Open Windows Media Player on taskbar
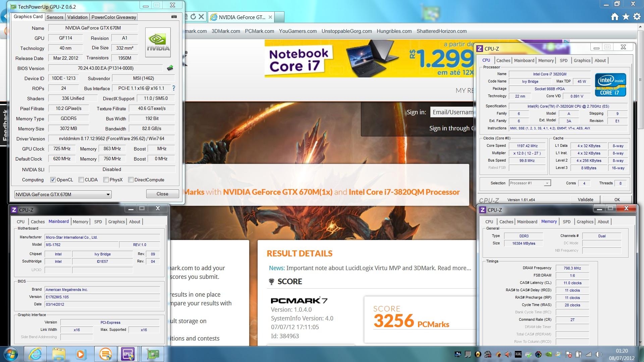The image size is (644, 362). [x=81, y=354]
